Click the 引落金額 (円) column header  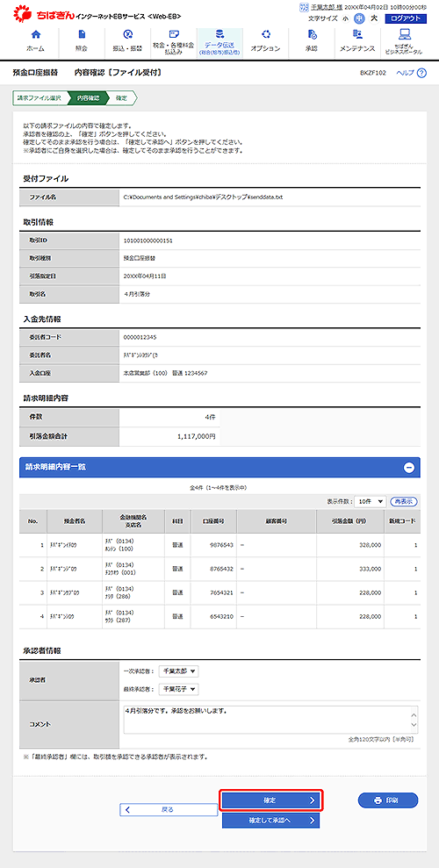[349, 521]
